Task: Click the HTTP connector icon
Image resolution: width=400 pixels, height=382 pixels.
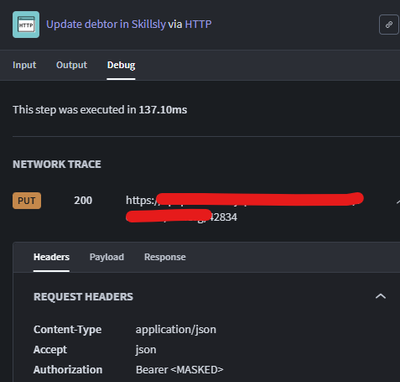Action: (26, 25)
